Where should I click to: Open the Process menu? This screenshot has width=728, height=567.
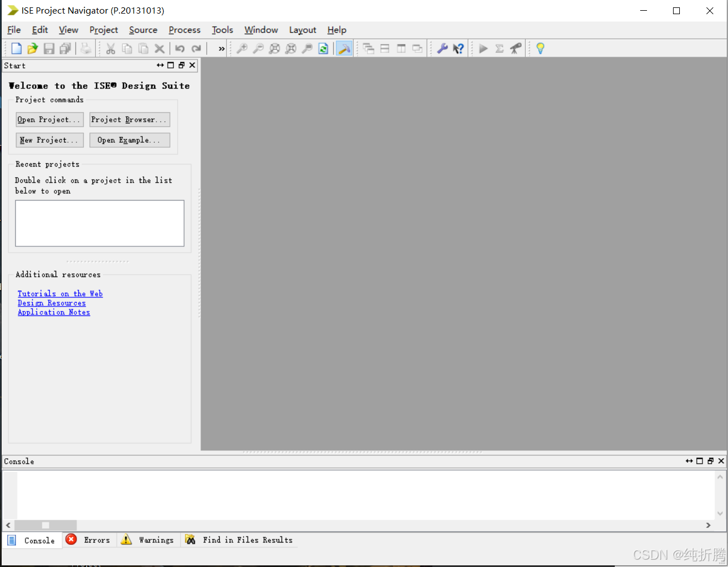pos(185,30)
